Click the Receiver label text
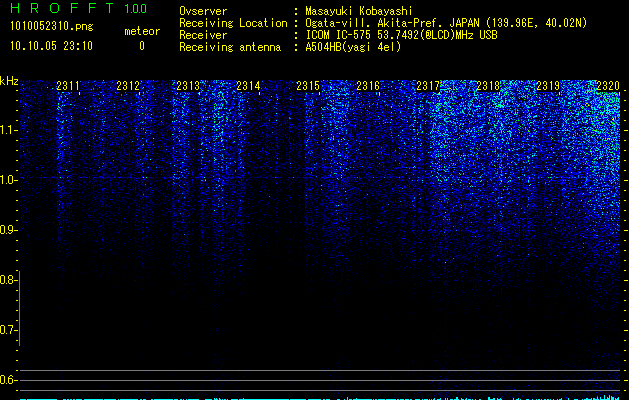This screenshot has height=400, width=629. click(203, 35)
